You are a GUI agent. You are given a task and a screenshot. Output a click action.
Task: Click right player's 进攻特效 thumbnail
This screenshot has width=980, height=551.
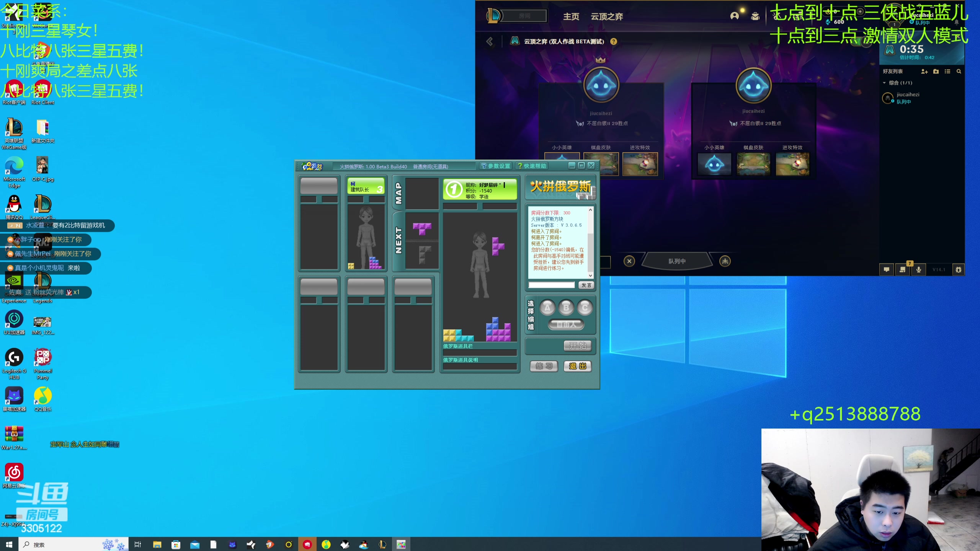click(792, 164)
